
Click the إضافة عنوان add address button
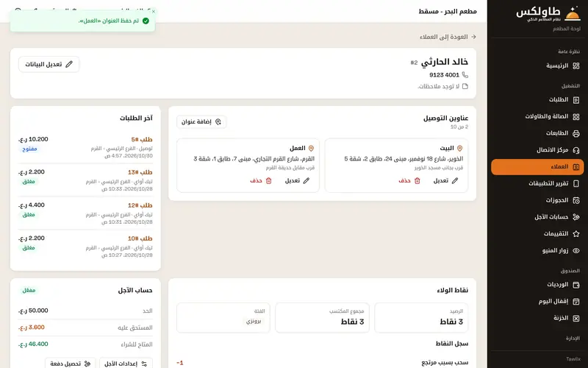pos(201,121)
